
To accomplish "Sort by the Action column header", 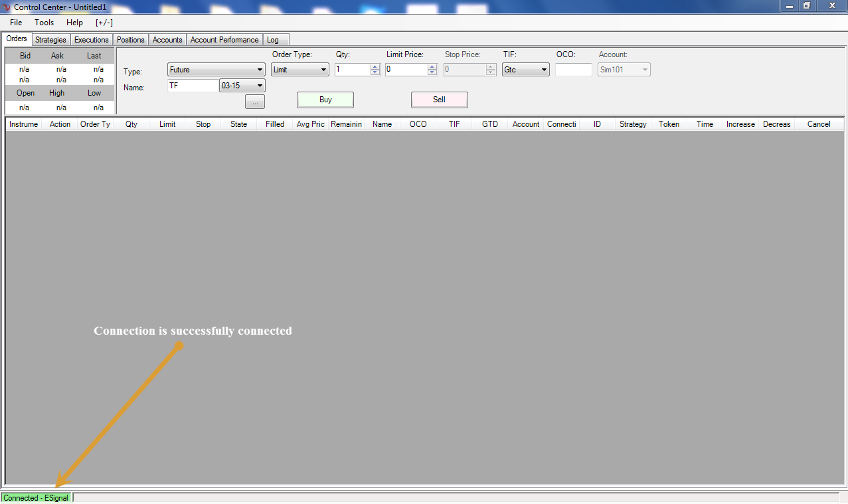I will tap(60, 124).
